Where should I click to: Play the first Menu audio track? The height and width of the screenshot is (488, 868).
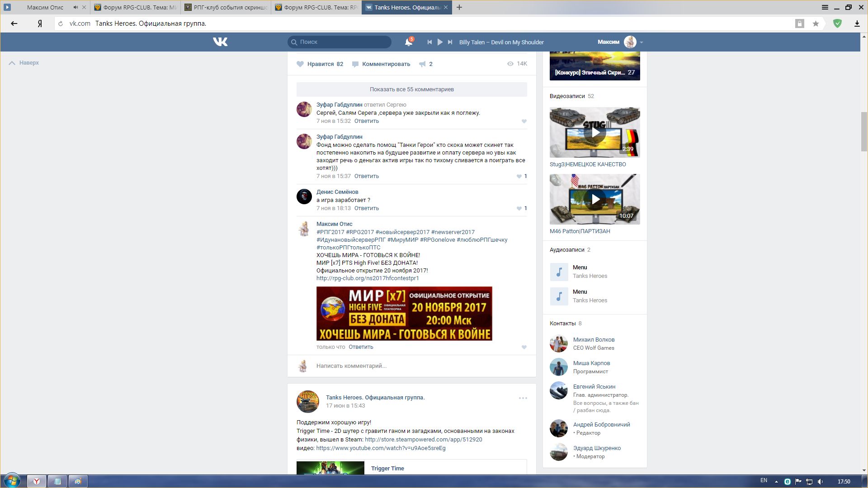pyautogui.click(x=559, y=272)
